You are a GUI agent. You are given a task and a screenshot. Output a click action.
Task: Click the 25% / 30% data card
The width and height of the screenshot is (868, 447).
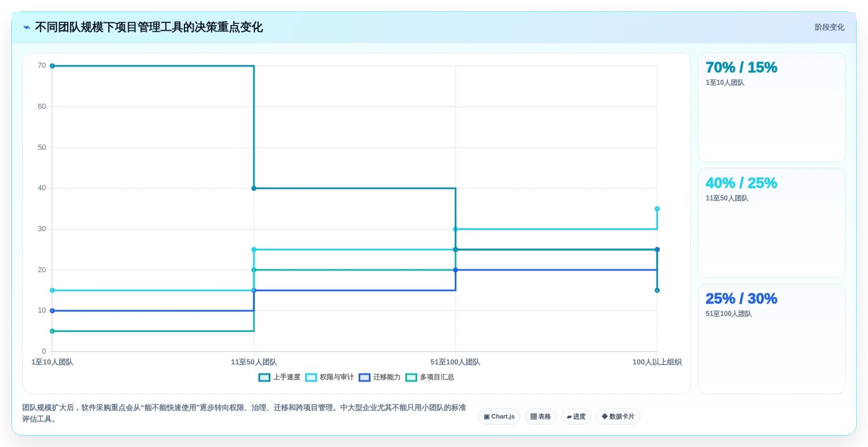pos(771,338)
